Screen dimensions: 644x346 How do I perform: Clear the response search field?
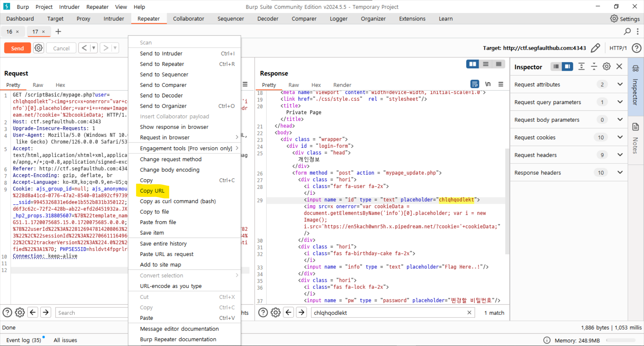(x=469, y=312)
